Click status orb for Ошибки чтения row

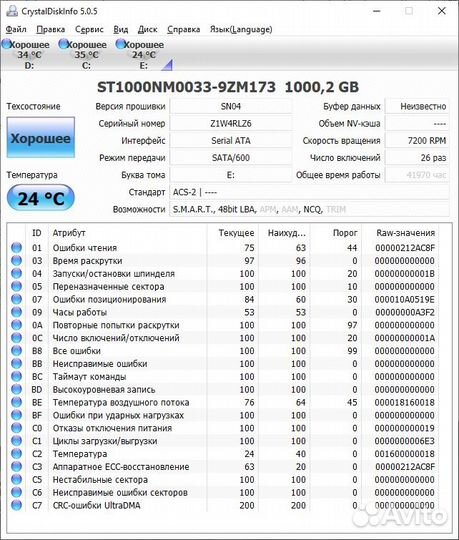coord(16,247)
